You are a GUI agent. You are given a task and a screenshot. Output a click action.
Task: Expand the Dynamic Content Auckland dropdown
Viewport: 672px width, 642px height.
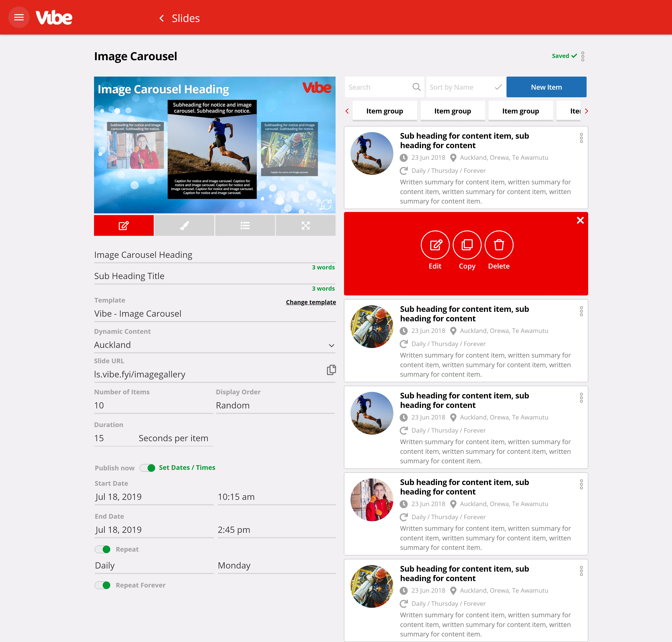point(331,345)
